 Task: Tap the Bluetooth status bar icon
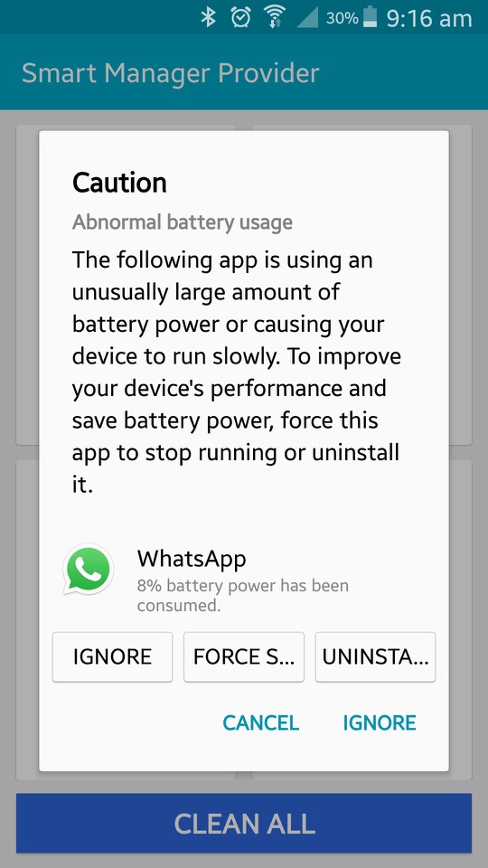208,18
